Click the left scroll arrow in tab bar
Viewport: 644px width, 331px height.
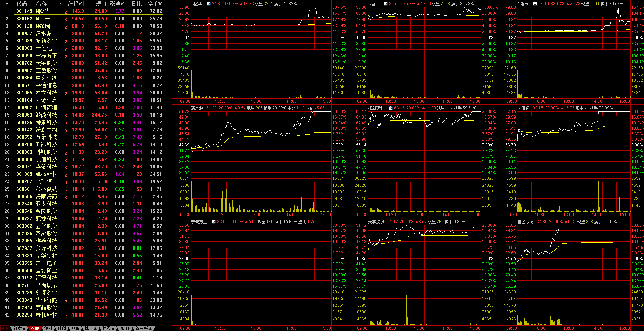(x=2, y=328)
